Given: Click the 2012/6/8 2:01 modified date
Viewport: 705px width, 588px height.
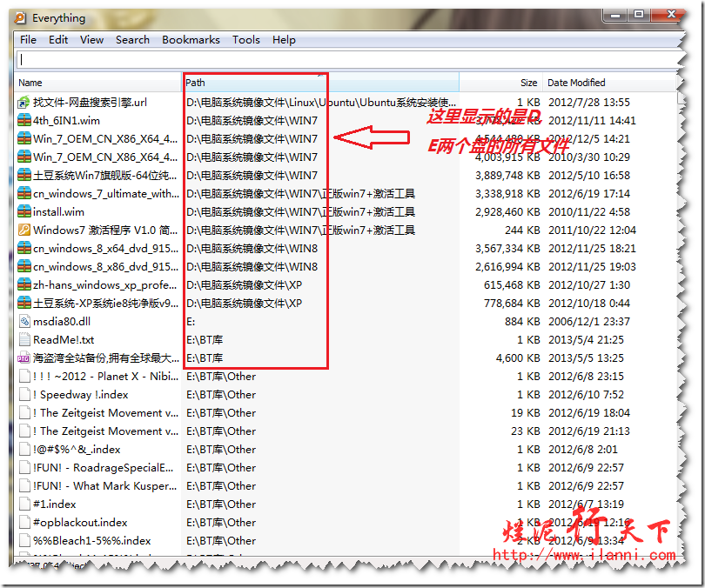Looking at the screenshot, I should tap(582, 450).
